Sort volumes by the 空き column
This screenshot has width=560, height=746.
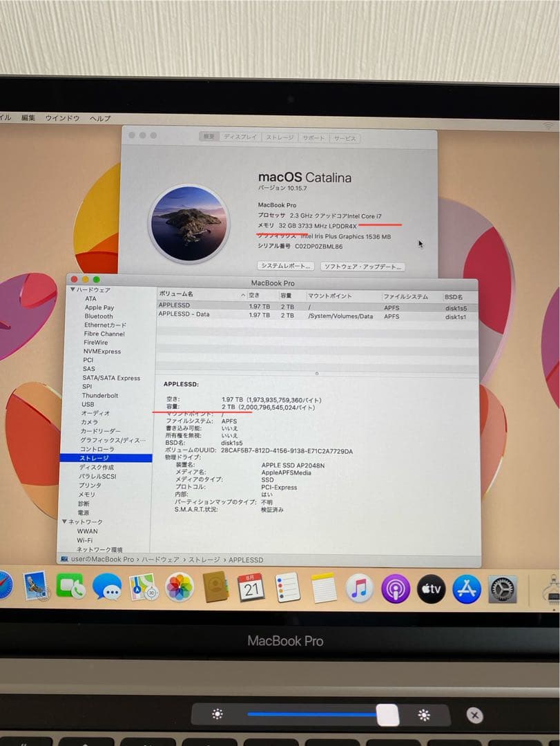[252, 294]
